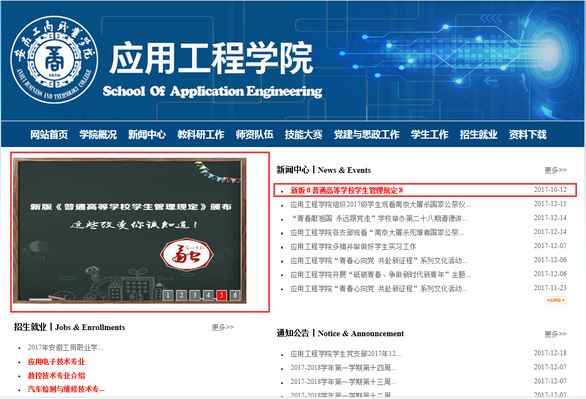
Task: Go to carousel slide 6
Action: [235, 295]
